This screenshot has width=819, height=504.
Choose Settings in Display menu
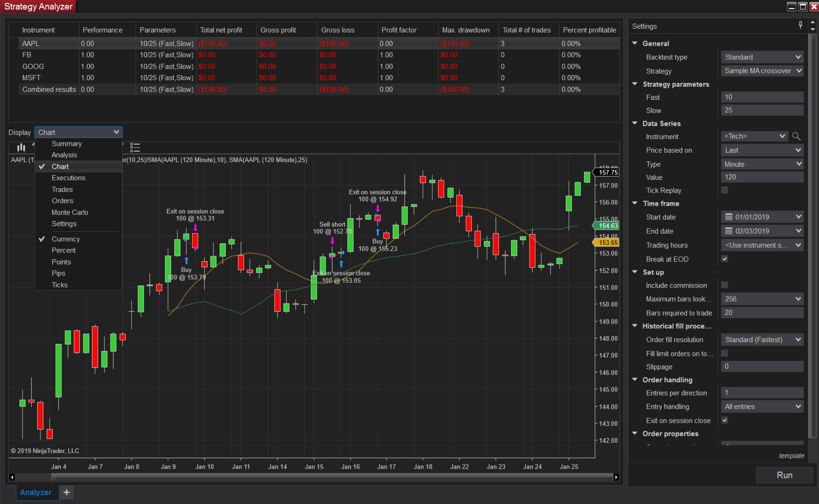(x=79, y=224)
